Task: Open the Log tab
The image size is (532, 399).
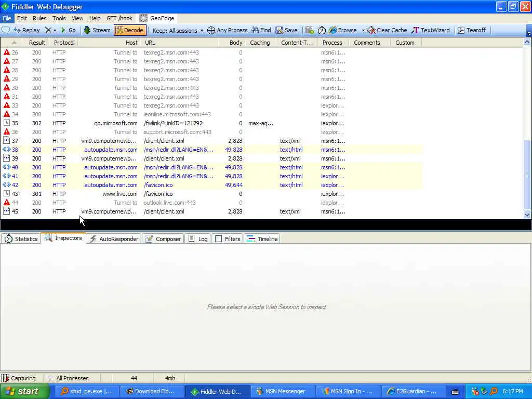Action: click(x=198, y=239)
